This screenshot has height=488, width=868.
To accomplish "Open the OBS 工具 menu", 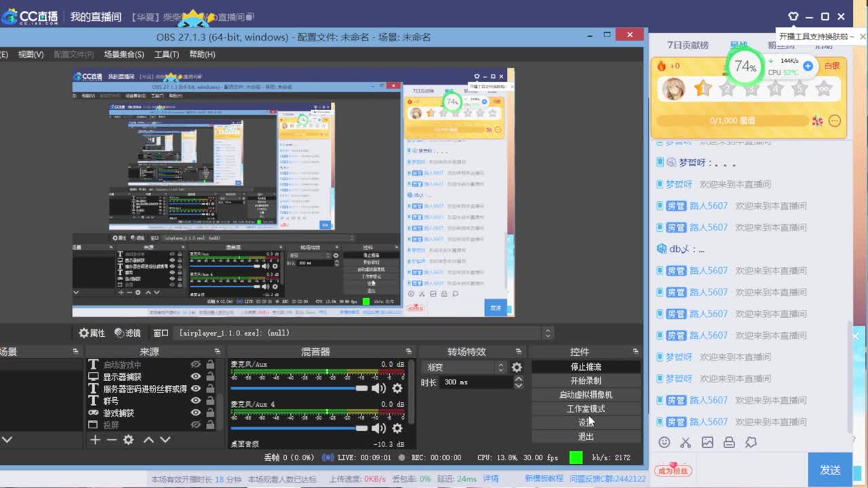I will 167,54.
